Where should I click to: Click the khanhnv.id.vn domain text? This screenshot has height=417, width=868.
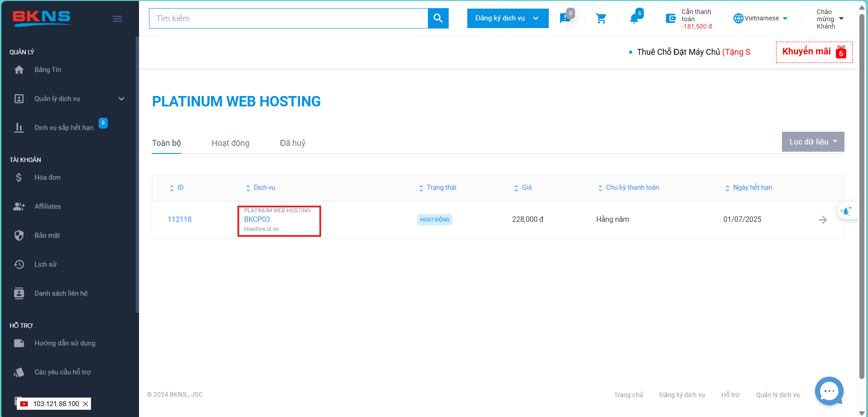261,229
